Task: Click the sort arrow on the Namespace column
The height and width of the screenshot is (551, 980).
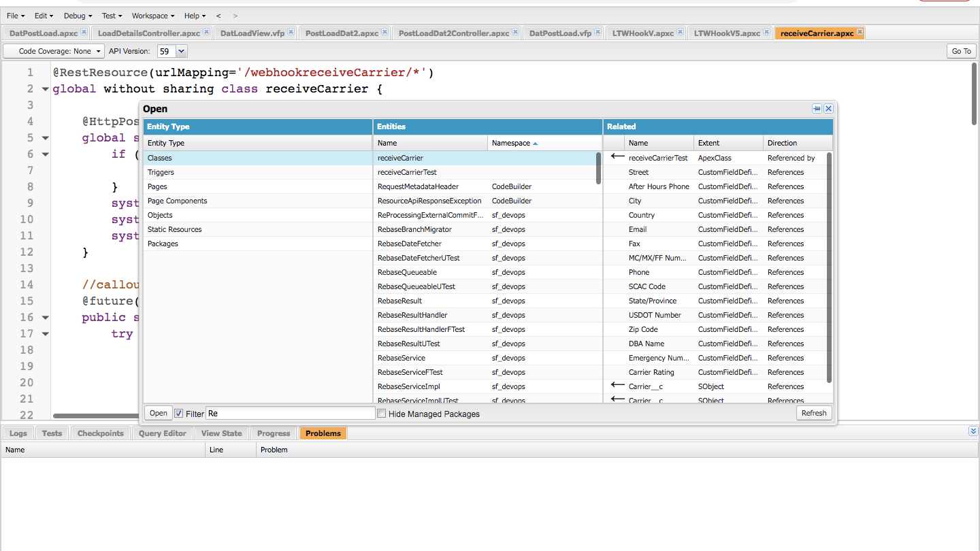Action: tap(535, 144)
